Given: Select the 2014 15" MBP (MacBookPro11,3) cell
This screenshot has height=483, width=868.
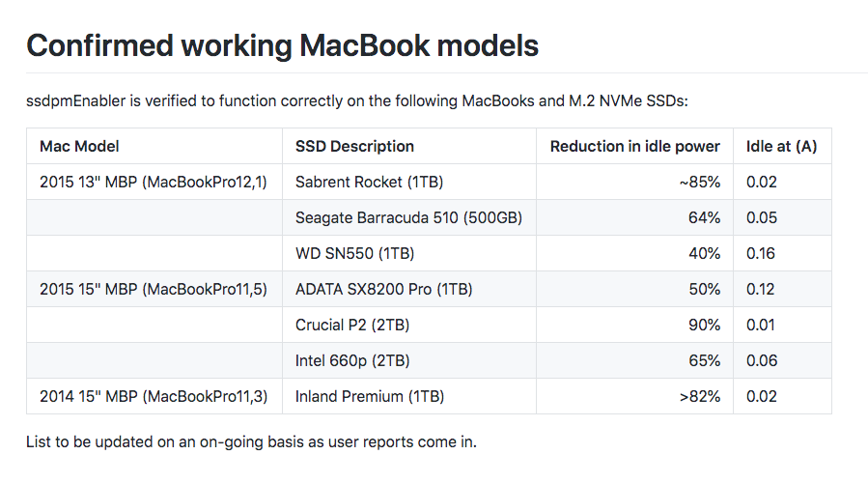Looking at the screenshot, I should pyautogui.click(x=154, y=396).
